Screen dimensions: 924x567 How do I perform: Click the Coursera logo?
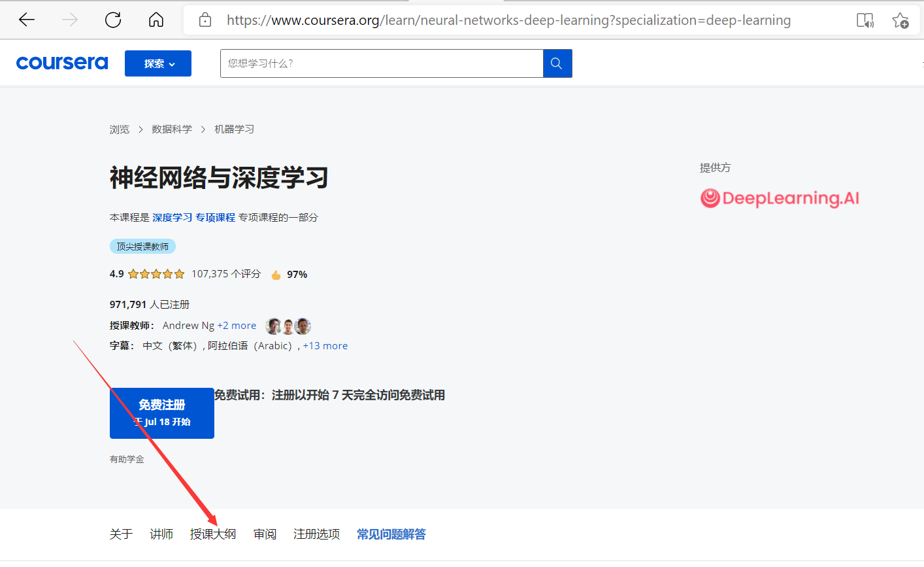pos(61,62)
